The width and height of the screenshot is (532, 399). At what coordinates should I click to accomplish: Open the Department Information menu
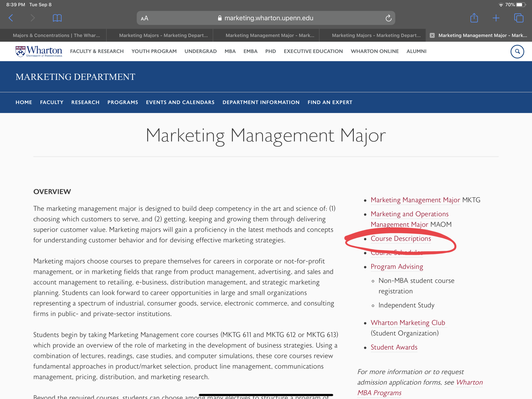(261, 102)
